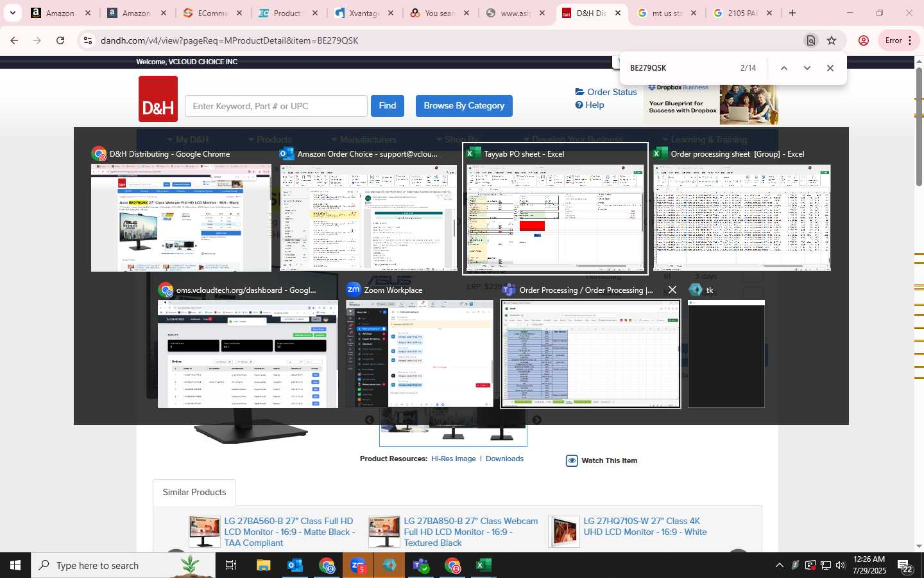Select the Tayyab PO sheet Excel window thumbnail

tap(556, 218)
